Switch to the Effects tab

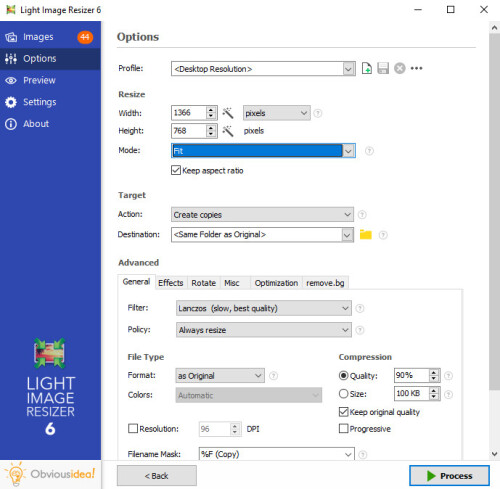(171, 283)
